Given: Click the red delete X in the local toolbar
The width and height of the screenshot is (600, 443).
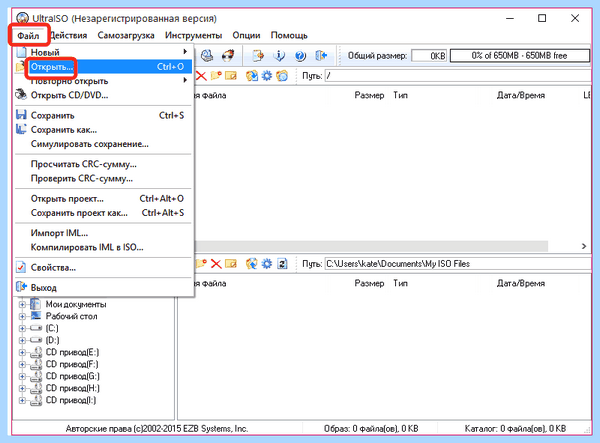Looking at the screenshot, I should 216,264.
